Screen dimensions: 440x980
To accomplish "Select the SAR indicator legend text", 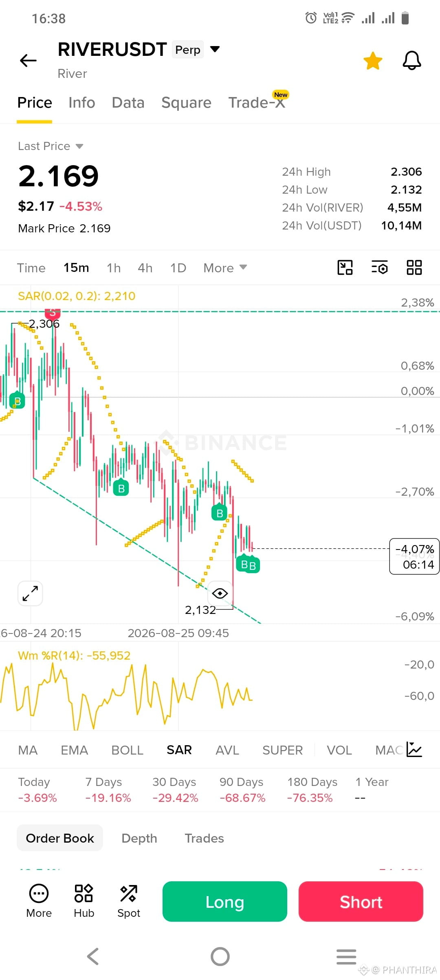I will (x=77, y=296).
